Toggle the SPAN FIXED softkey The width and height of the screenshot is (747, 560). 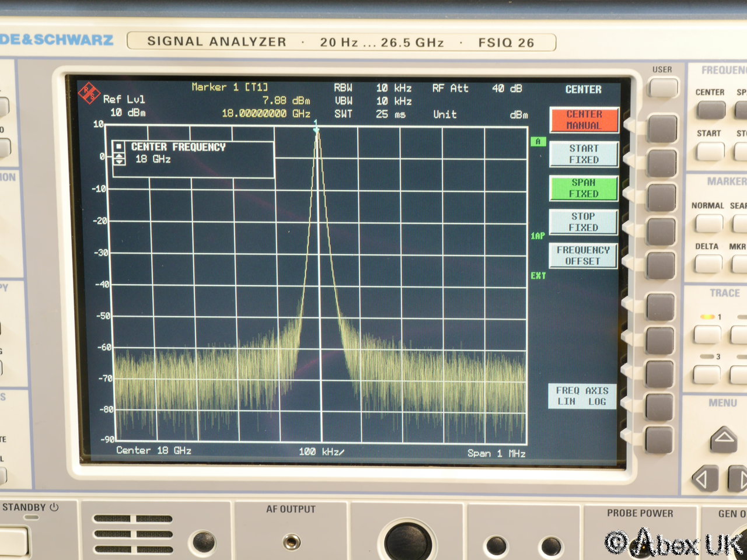point(583,188)
